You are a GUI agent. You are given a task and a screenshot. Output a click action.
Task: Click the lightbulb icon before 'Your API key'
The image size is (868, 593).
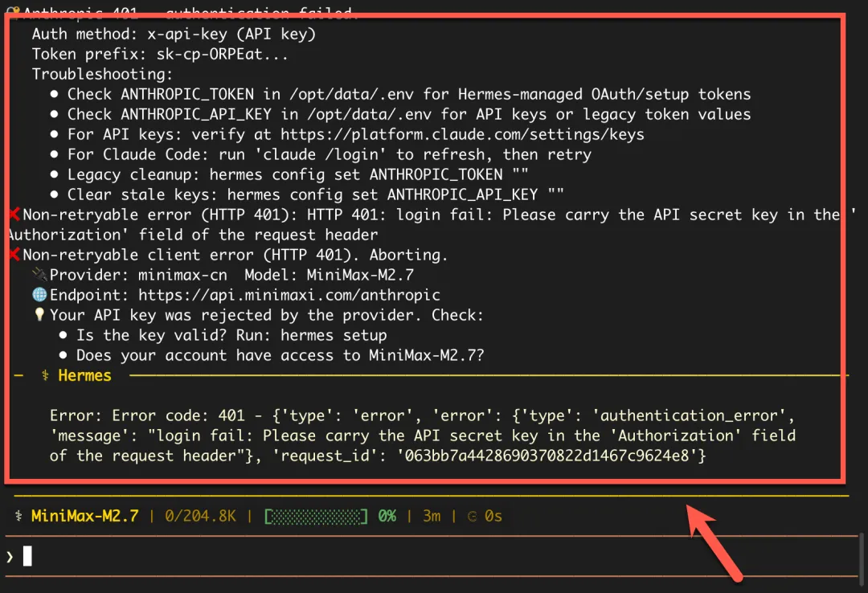click(x=39, y=314)
